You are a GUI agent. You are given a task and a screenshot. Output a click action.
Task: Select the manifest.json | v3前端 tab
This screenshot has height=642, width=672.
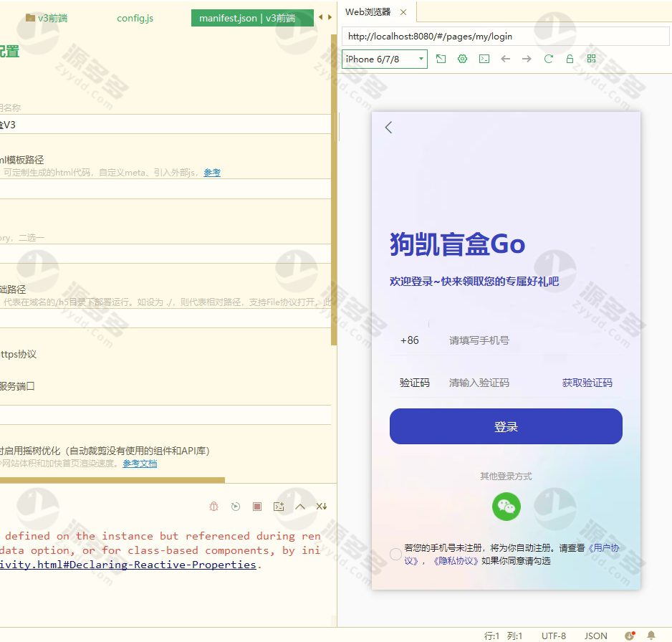(x=252, y=18)
